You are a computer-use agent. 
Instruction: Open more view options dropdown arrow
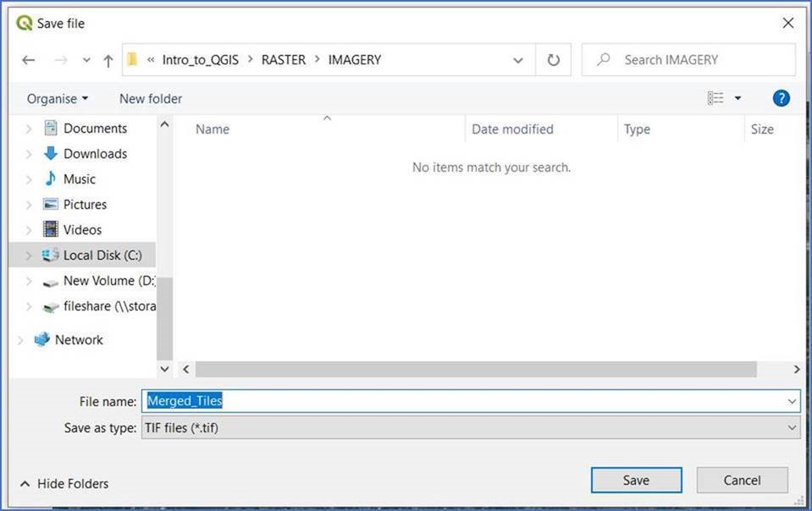[737, 98]
